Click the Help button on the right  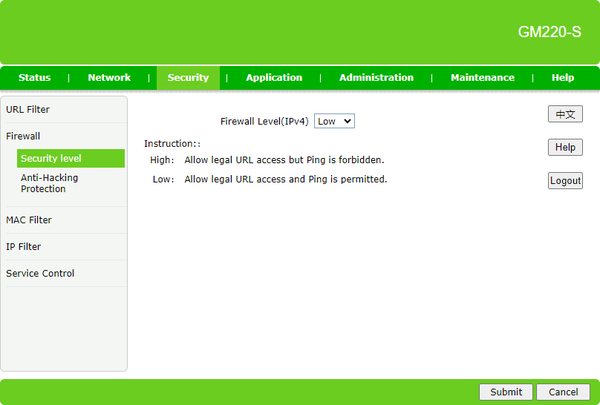[x=565, y=147]
